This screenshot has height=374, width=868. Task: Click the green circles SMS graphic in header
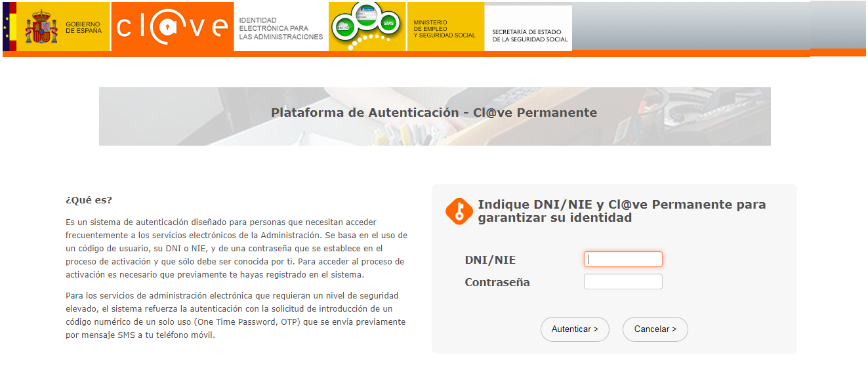(x=367, y=27)
